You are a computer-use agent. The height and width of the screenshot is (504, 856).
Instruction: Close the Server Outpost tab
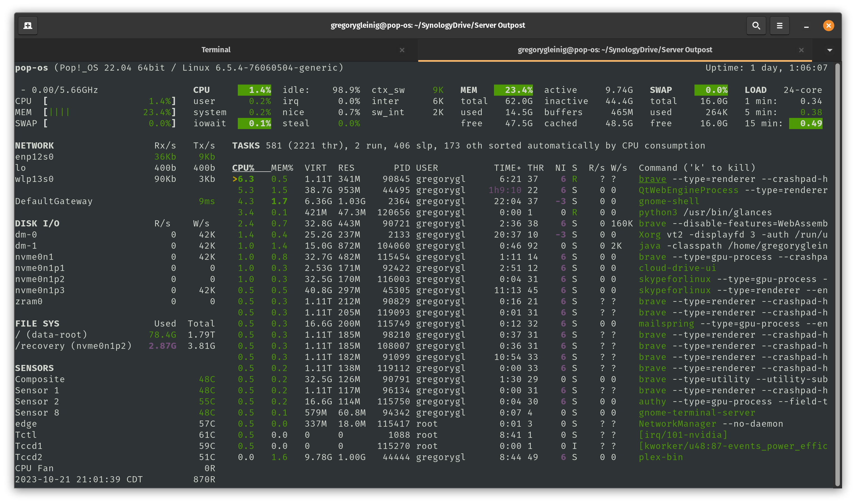point(801,50)
